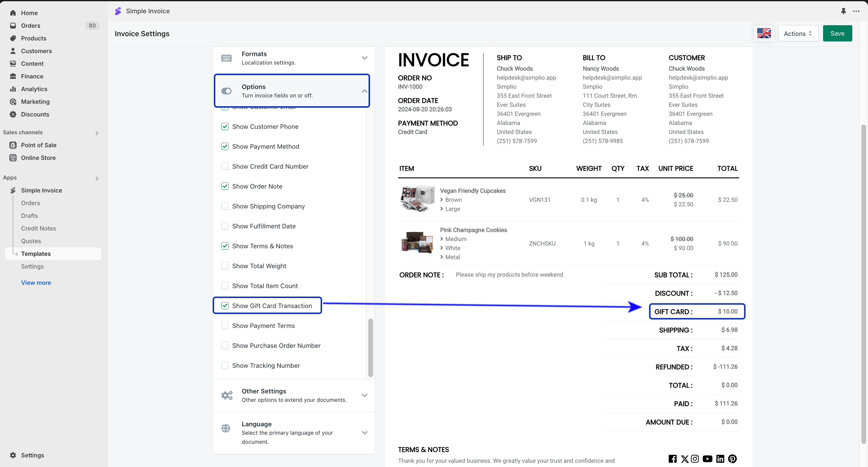Open Analytics from the sidebar icon
868x467 pixels.
[13, 89]
